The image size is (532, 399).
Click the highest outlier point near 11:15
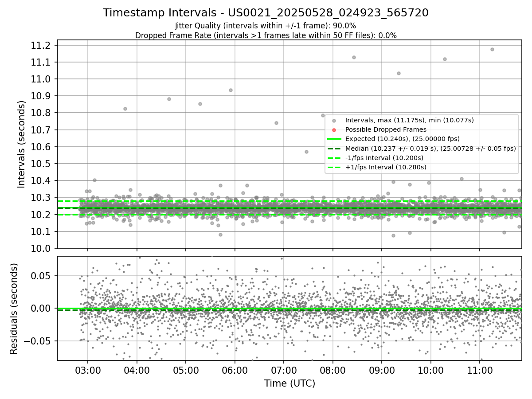click(492, 49)
